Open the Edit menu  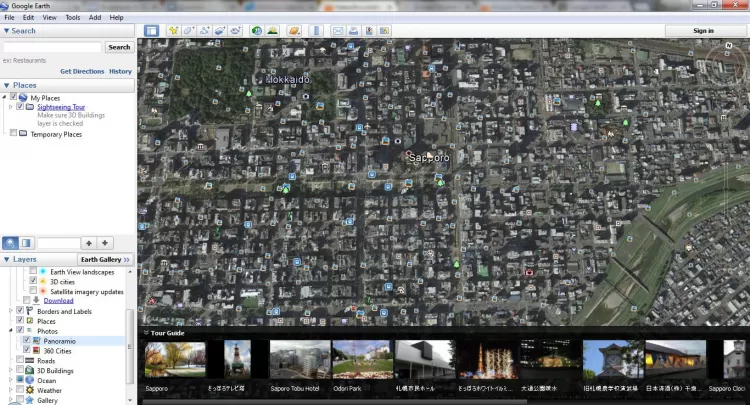click(28, 17)
